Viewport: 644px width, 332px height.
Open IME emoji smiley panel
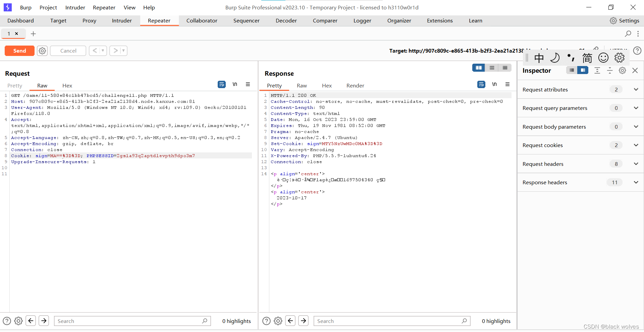point(603,58)
